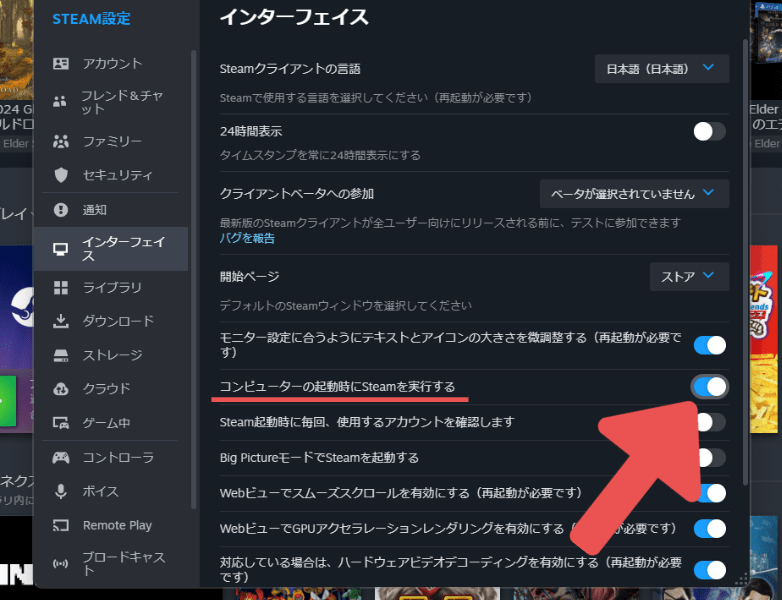The width and height of the screenshot is (782, 600).
Task: Click the Security shield icon
Action: (x=61, y=175)
